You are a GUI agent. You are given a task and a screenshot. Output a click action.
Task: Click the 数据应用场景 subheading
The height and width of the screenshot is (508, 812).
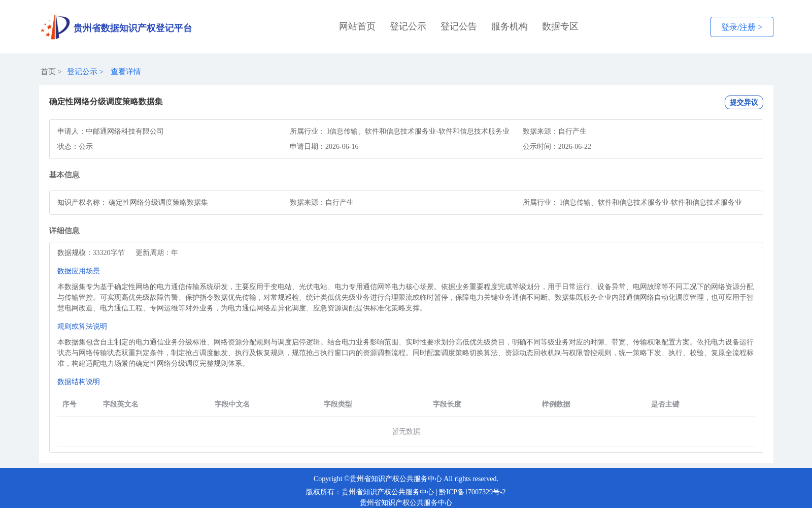(x=79, y=271)
